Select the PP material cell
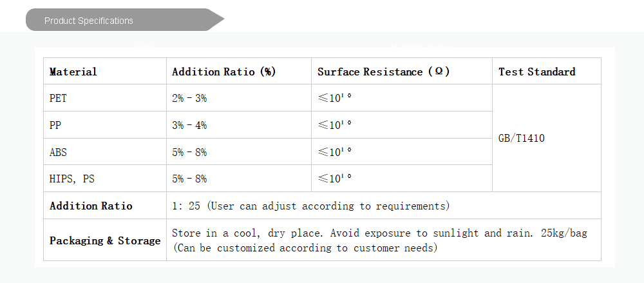644x283 pixels. click(x=56, y=126)
